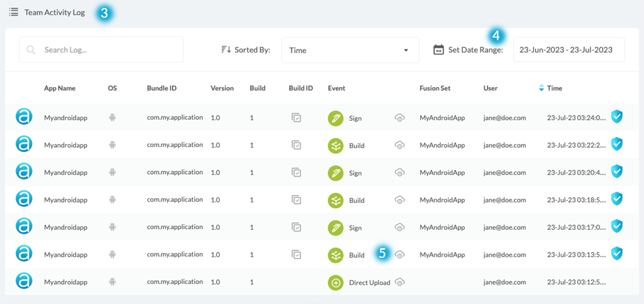Sort by the Time column header arrows
This screenshot has width=644, height=304.
click(541, 88)
